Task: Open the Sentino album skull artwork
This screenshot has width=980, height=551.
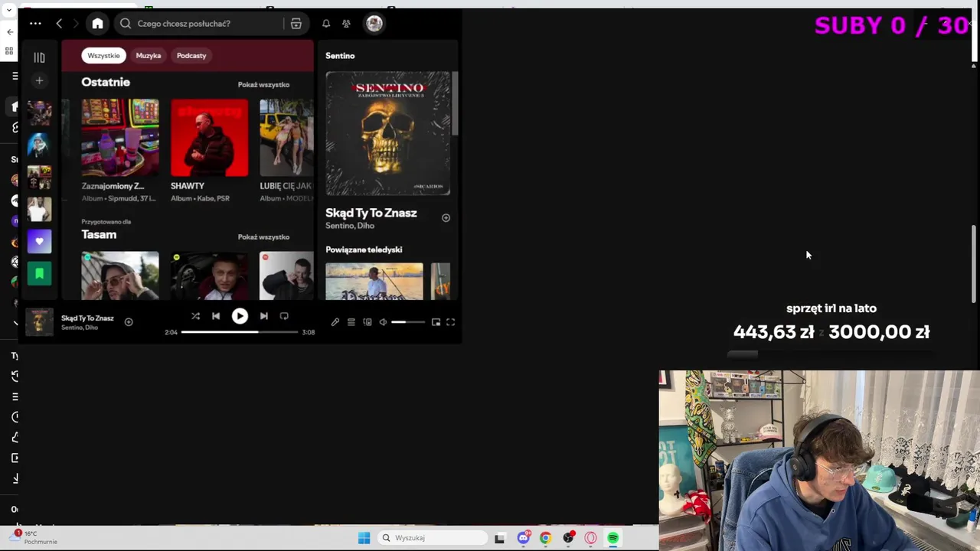Action: pos(388,134)
